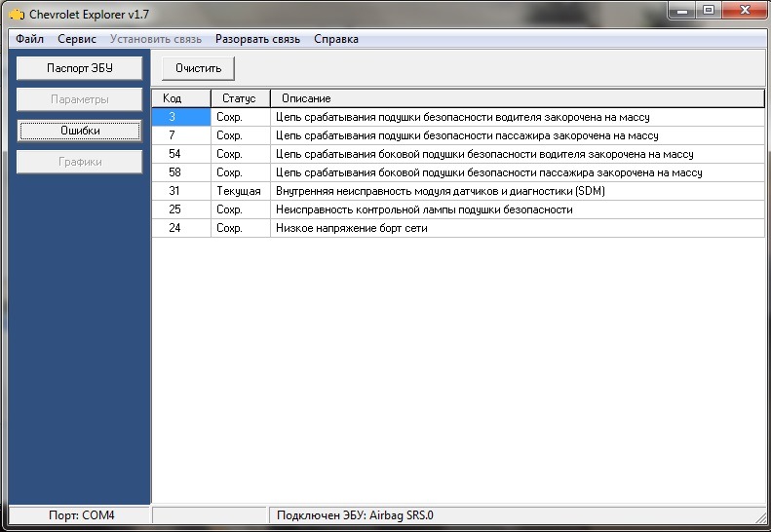Clear errors with the Очистить button

(198, 68)
